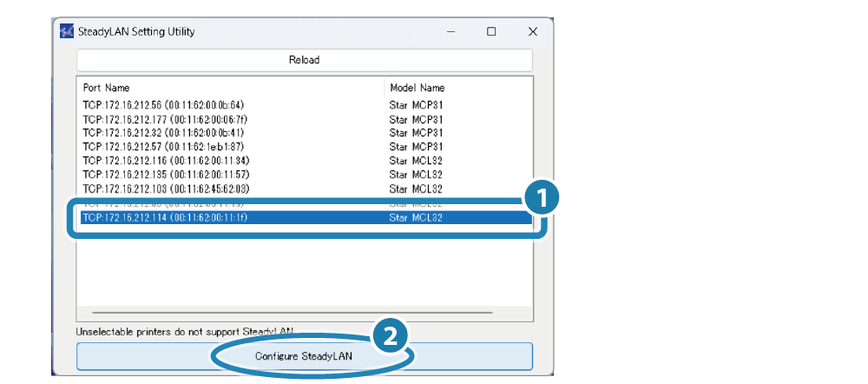Select port TCP:172.16.212.57 row

tap(306, 147)
